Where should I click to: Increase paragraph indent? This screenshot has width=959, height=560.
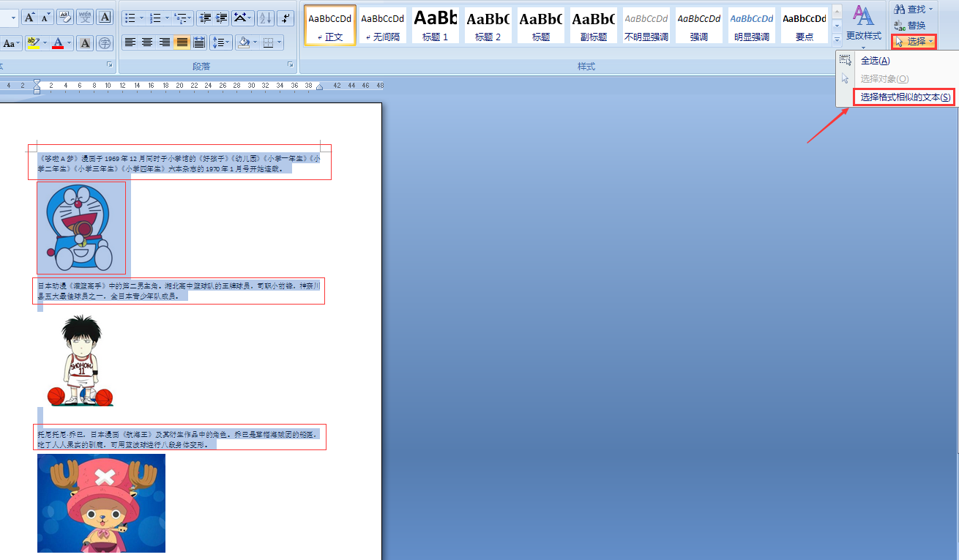click(x=222, y=18)
